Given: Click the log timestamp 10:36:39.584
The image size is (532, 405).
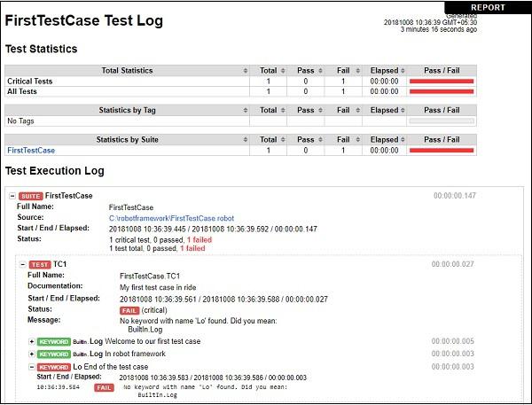Looking at the screenshot, I should pos(58,387).
